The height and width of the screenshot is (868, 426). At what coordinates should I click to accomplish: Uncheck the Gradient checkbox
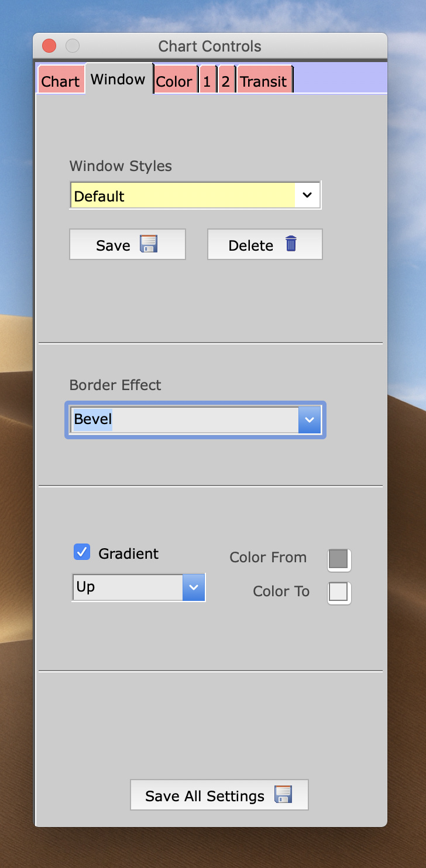click(x=82, y=552)
